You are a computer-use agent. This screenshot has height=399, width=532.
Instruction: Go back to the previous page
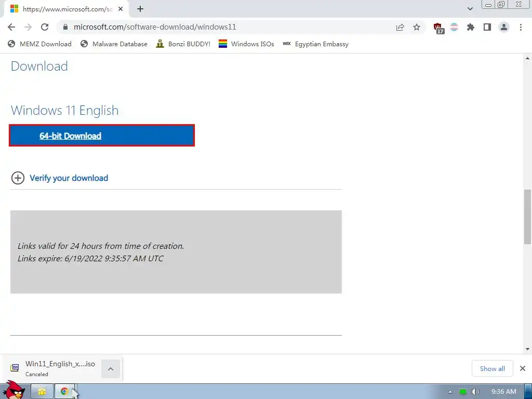click(x=11, y=27)
